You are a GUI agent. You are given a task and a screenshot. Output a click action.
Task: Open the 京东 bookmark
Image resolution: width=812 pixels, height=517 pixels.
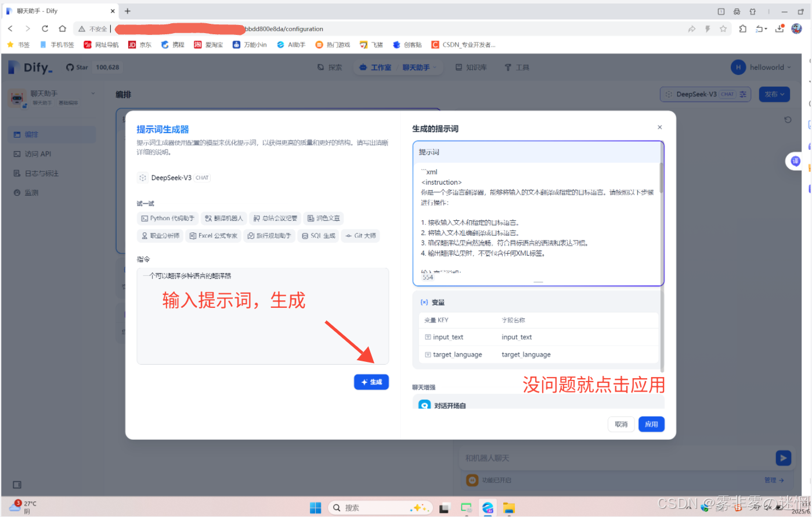(x=140, y=45)
